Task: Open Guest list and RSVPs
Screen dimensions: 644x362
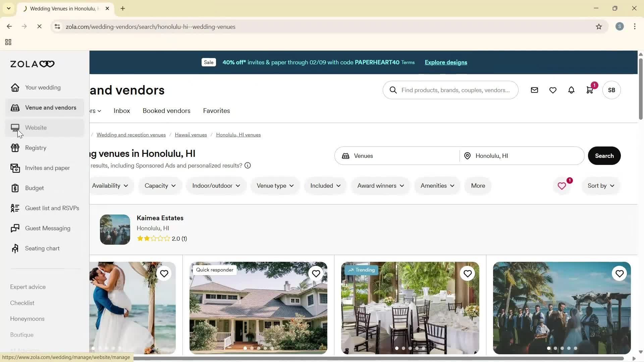Action: [15, 208]
